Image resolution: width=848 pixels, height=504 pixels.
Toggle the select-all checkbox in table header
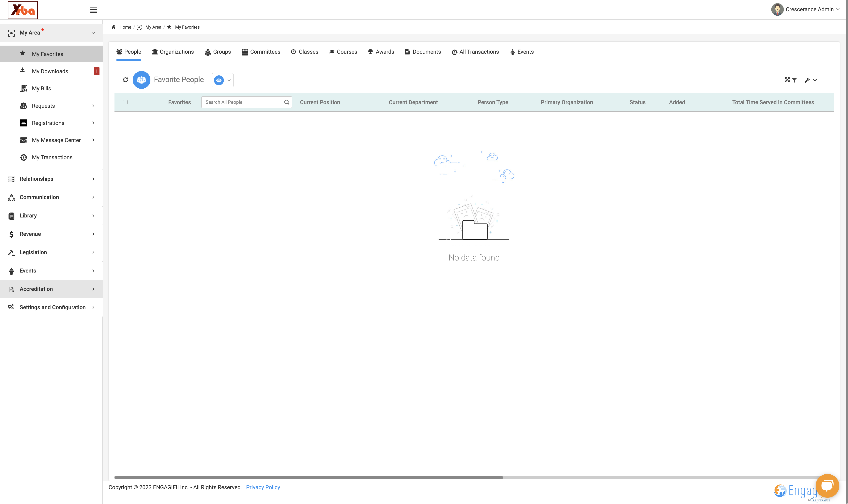click(125, 102)
